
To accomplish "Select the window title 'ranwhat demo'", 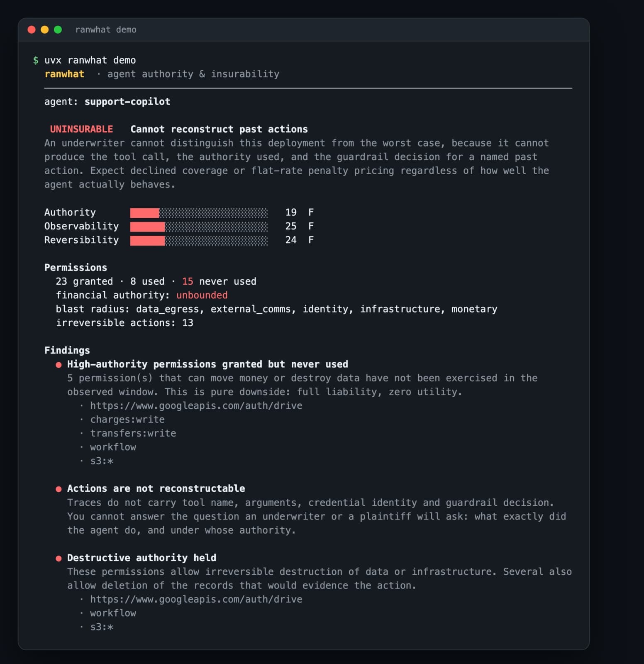I will coord(106,29).
